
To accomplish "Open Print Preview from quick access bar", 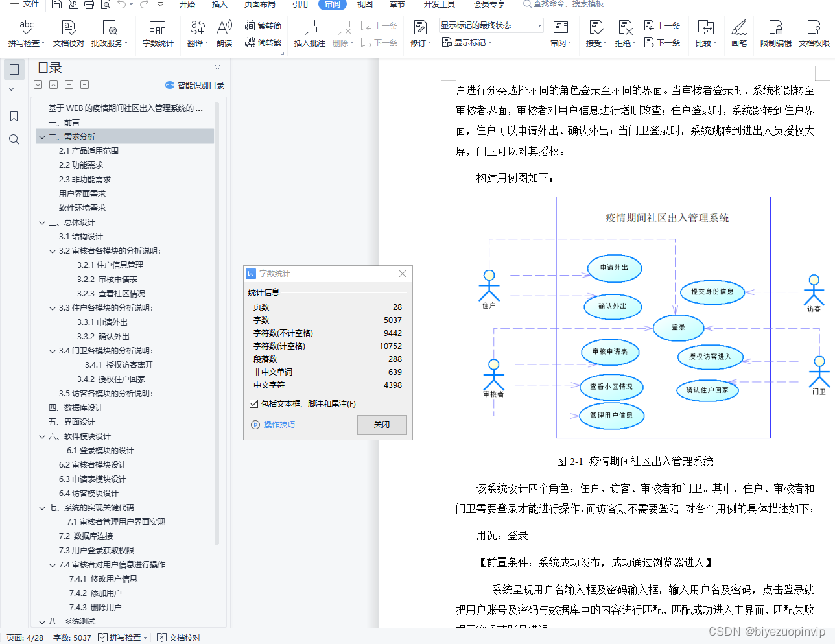I will click(x=104, y=5).
